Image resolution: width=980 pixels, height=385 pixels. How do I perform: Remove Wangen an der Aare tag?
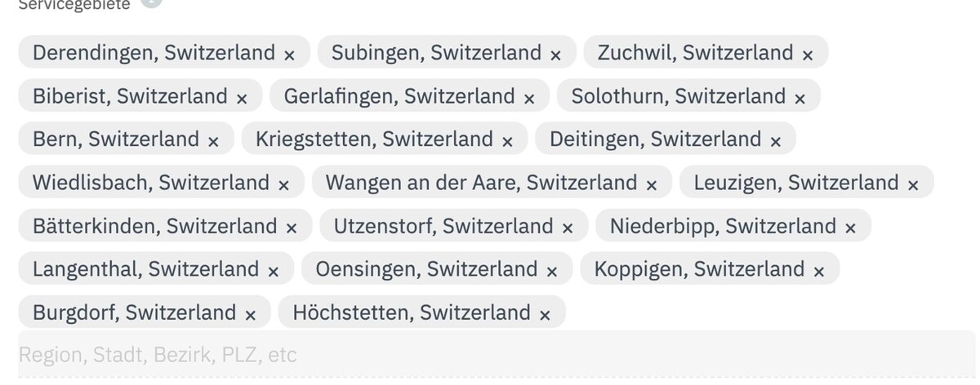[x=652, y=184]
